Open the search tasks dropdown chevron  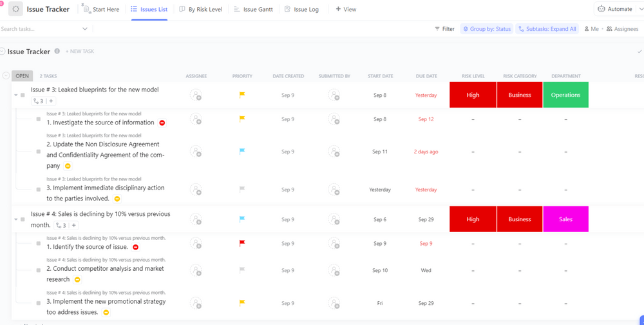pos(85,29)
